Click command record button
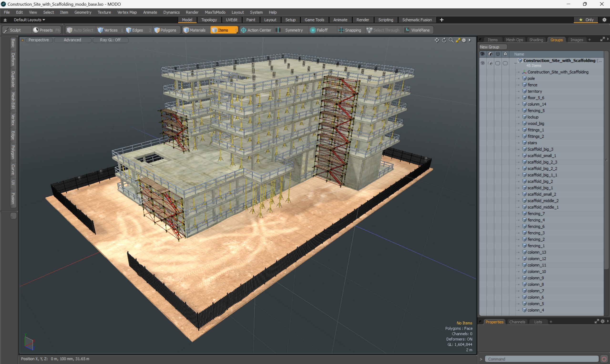The height and width of the screenshot is (364, 610). point(604,359)
